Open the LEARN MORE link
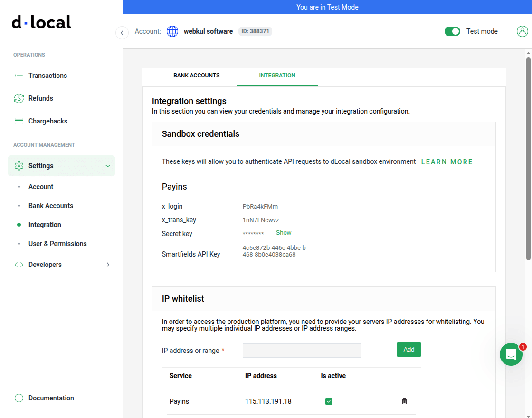The image size is (532, 418). click(446, 161)
